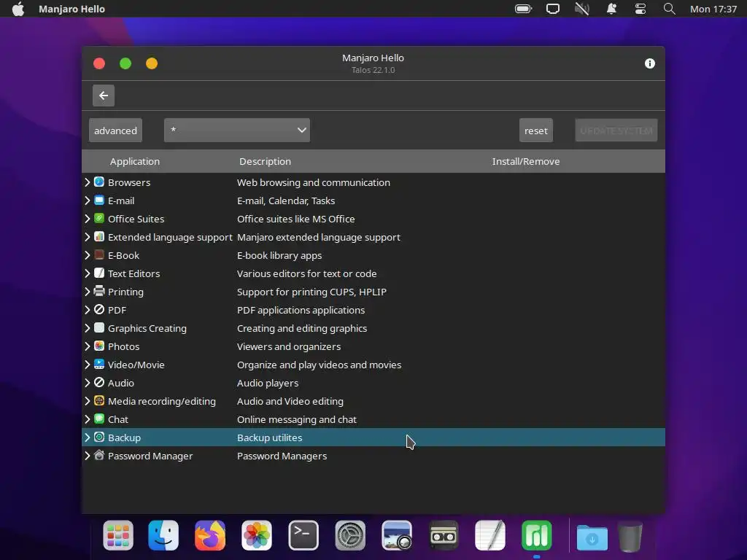Expand the Office Suites category

(88, 219)
